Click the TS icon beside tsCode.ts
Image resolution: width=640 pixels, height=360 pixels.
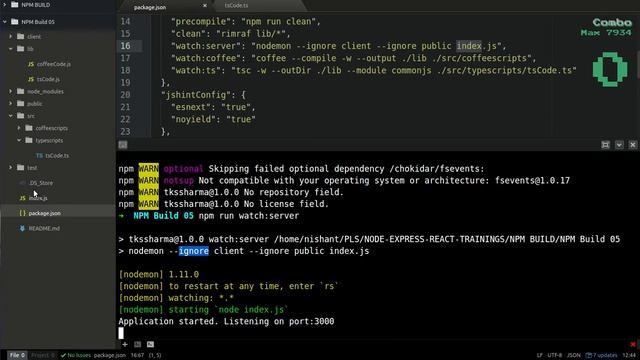39,156
